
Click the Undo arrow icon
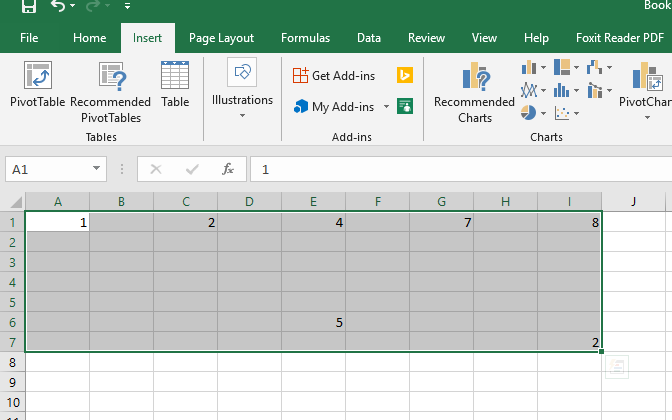58,6
